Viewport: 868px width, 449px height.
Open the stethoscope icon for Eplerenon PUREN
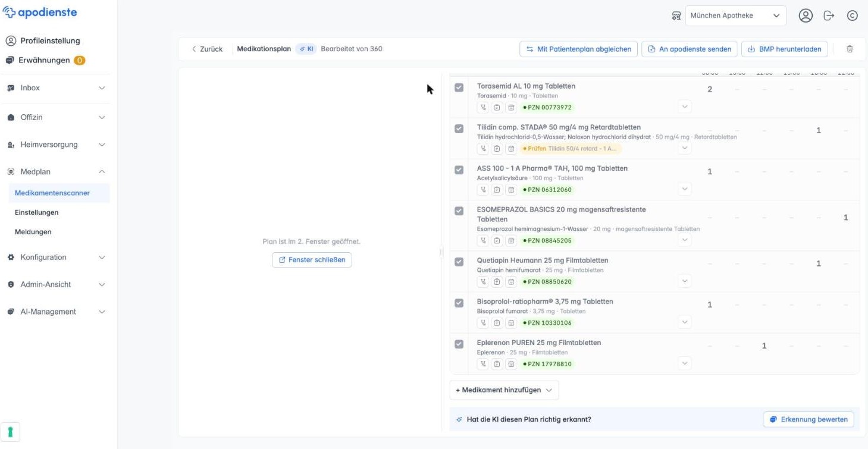coord(483,364)
